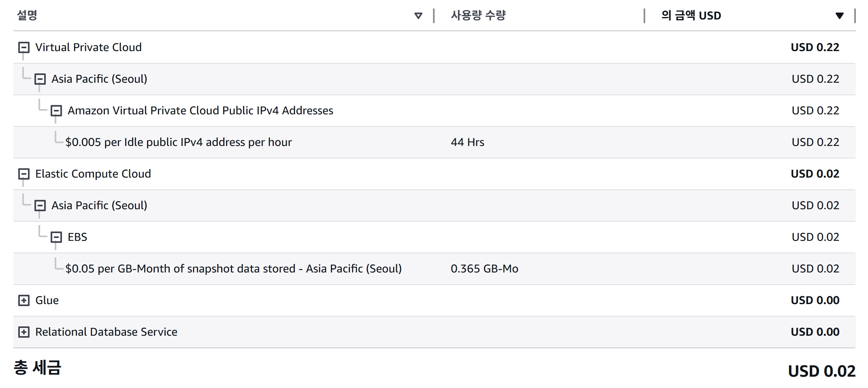Viewport: 868px width, 388px height.
Task: Collapse Amazon Virtual Private Cloud Public IPv4 Addresses
Action: pyautogui.click(x=56, y=111)
